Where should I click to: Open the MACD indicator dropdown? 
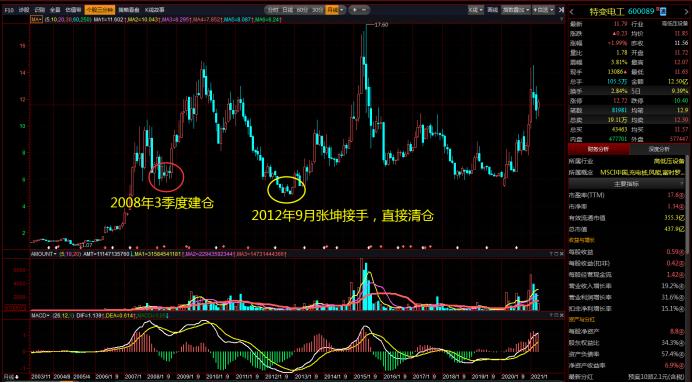tap(40, 316)
